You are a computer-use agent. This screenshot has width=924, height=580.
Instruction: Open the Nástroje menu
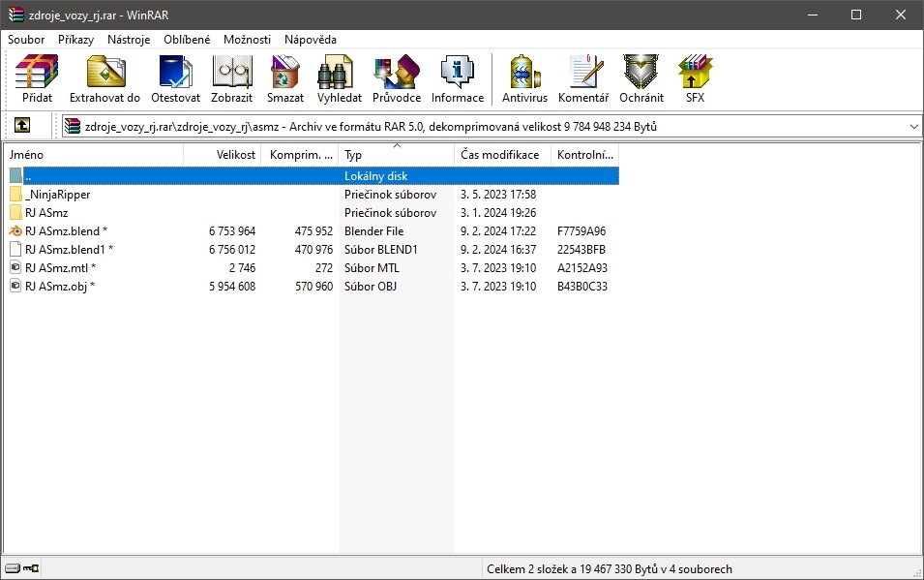click(x=129, y=40)
